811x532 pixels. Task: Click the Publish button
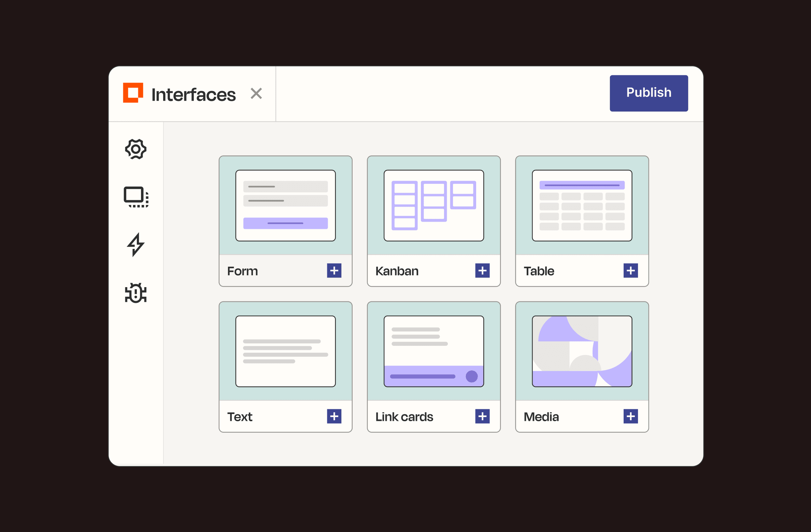tap(648, 92)
